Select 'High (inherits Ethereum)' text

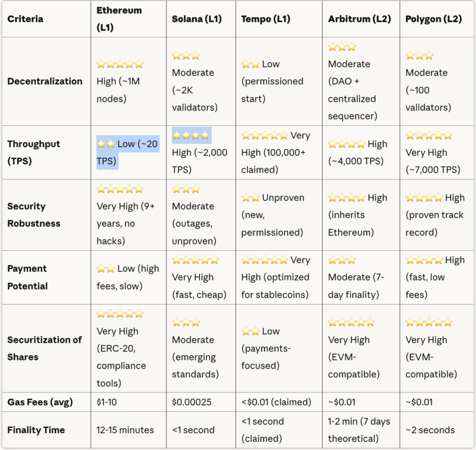tap(357, 215)
